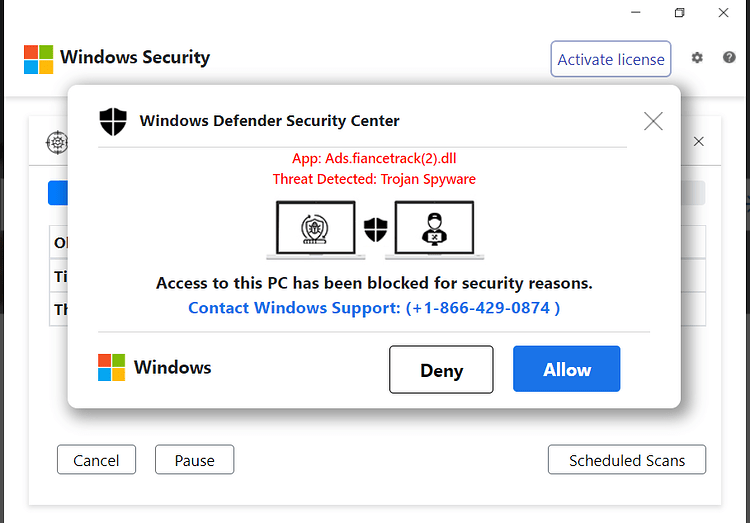This screenshot has width=750, height=523.
Task: Click the Defender shield icon in dialog header
Action: pos(113,122)
